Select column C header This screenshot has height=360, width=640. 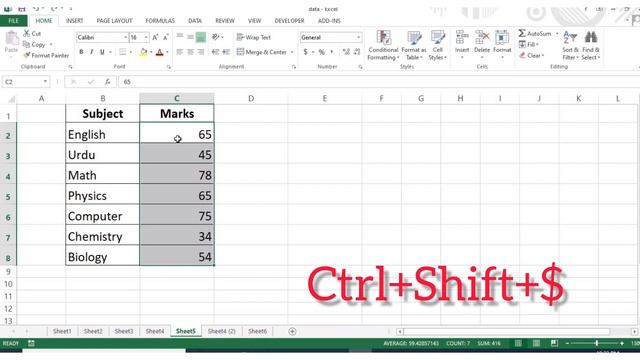pyautogui.click(x=177, y=98)
